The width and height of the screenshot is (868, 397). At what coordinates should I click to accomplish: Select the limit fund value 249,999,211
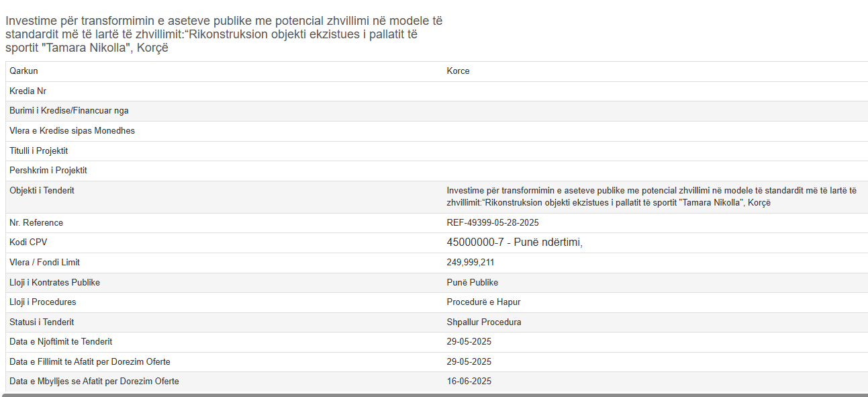click(x=470, y=263)
